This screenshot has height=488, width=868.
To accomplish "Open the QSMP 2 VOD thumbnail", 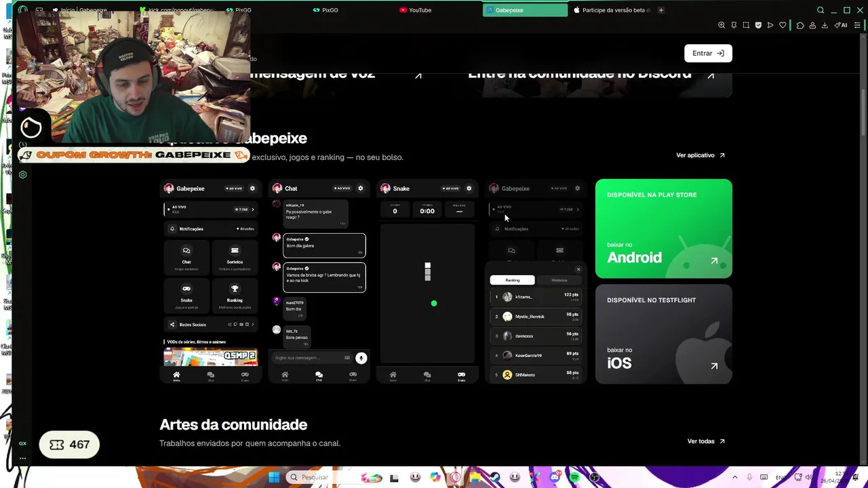I will click(211, 357).
